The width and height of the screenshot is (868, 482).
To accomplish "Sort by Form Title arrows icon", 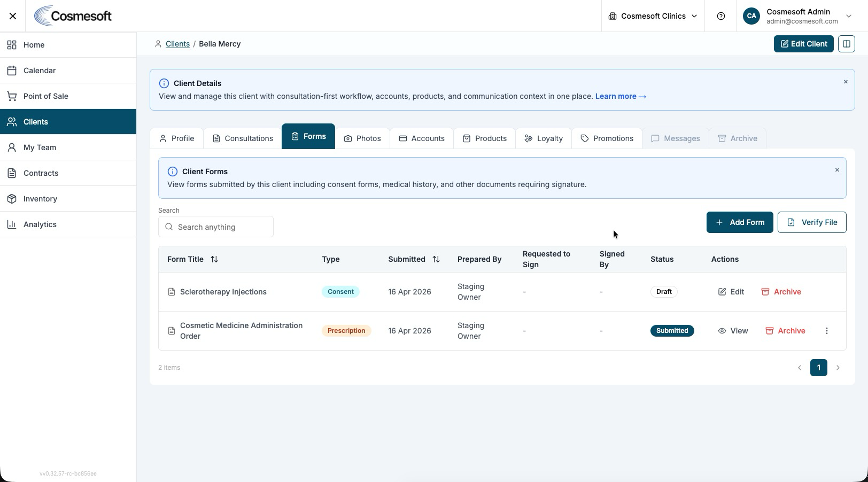I will tap(214, 259).
